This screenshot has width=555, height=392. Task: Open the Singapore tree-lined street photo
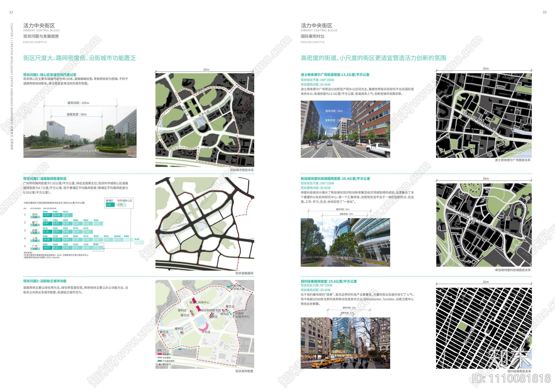tap(345, 243)
